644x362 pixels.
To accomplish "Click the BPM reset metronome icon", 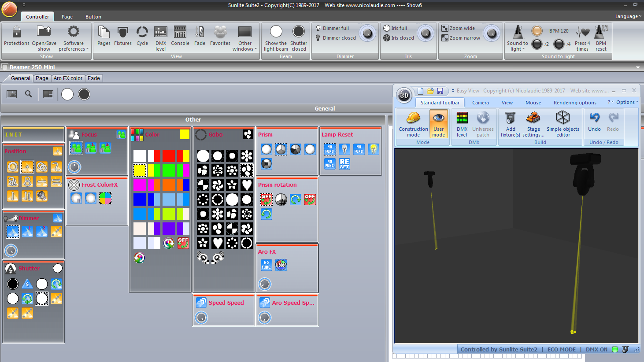I will tap(601, 32).
